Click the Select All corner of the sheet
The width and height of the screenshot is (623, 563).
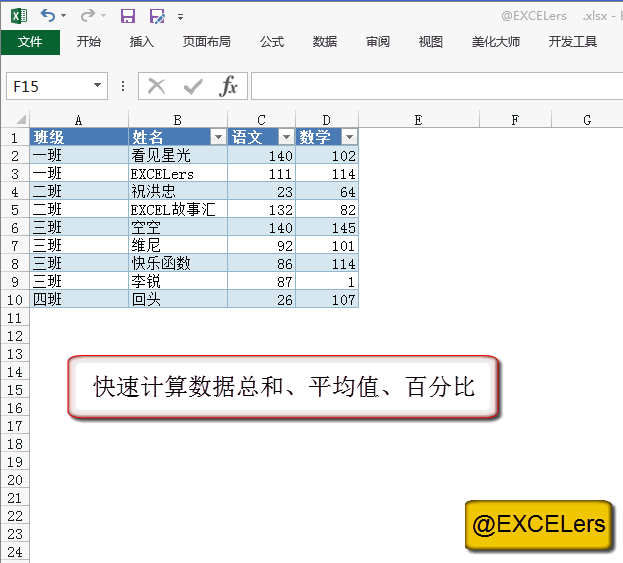coord(14,120)
